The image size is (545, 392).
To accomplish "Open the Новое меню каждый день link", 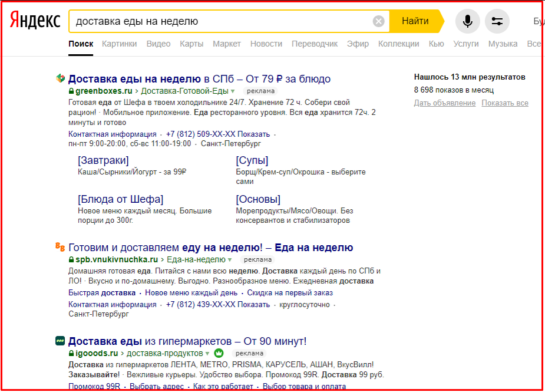I will tap(191, 293).
